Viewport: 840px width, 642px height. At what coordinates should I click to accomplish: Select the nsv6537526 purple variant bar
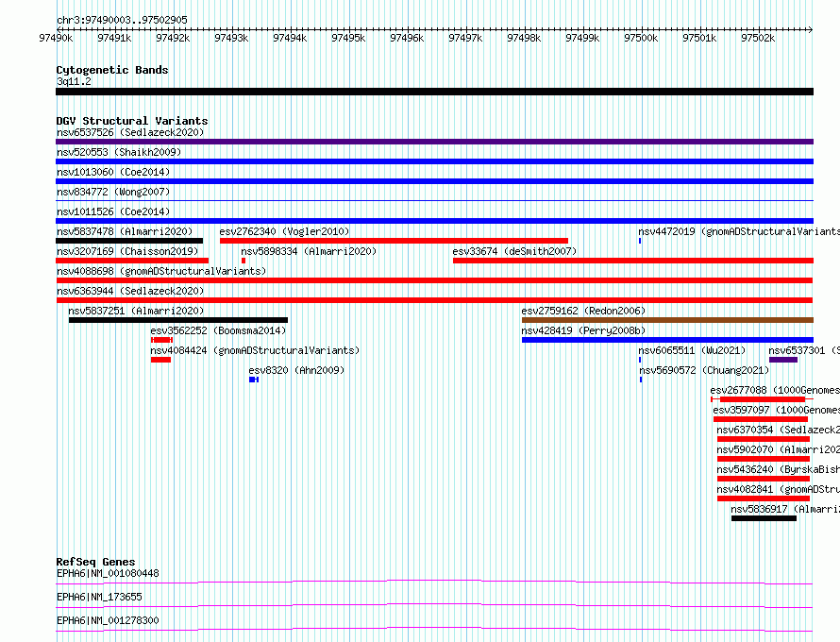point(434,142)
